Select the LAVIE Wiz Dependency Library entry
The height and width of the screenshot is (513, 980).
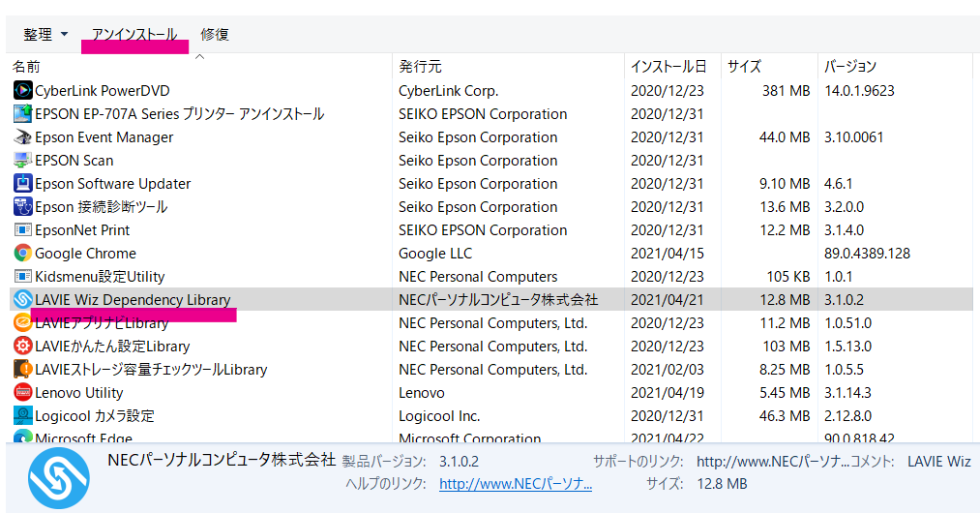133,300
